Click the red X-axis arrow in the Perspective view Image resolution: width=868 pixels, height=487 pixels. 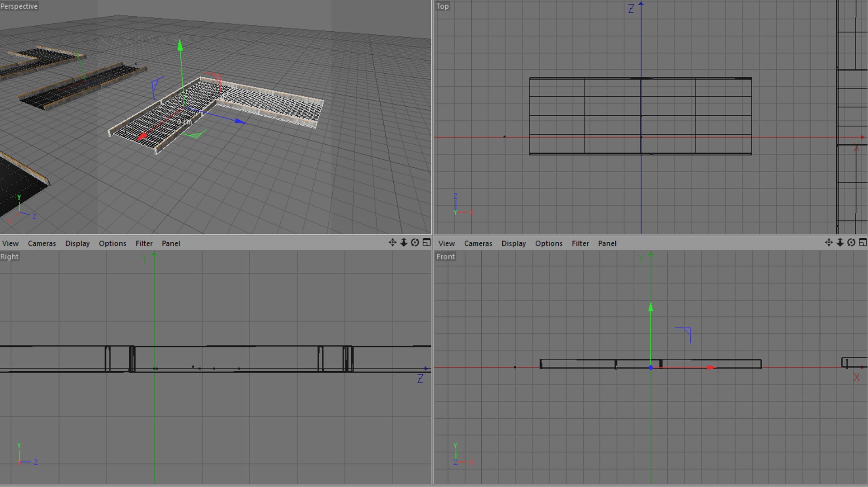coord(142,136)
